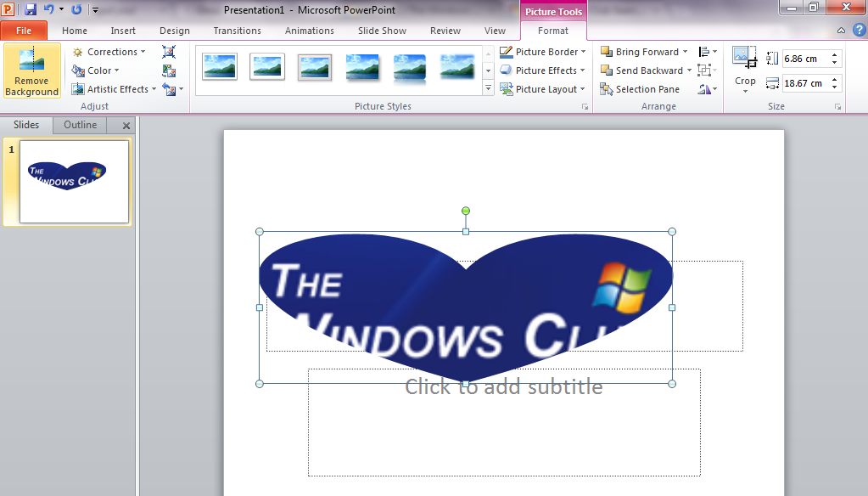Switch to the Slide Show tab
This screenshot has height=496, width=868.
click(382, 31)
